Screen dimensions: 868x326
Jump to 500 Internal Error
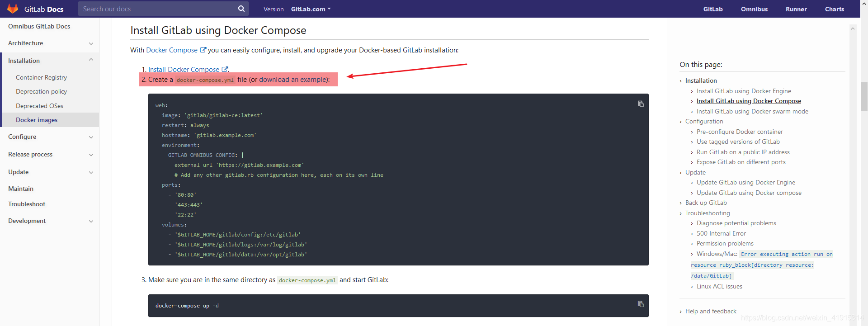[721, 233]
